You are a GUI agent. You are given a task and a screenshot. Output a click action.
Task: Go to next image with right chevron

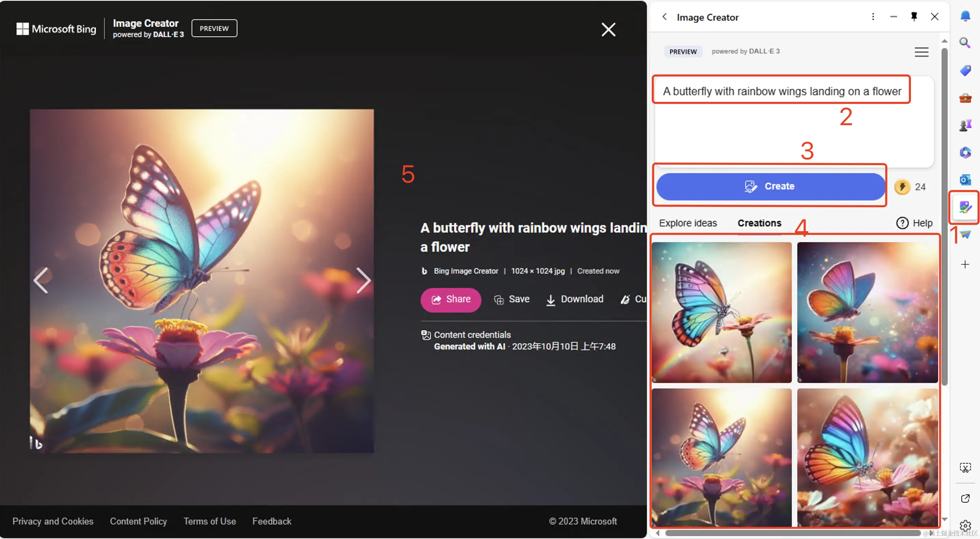pos(363,280)
